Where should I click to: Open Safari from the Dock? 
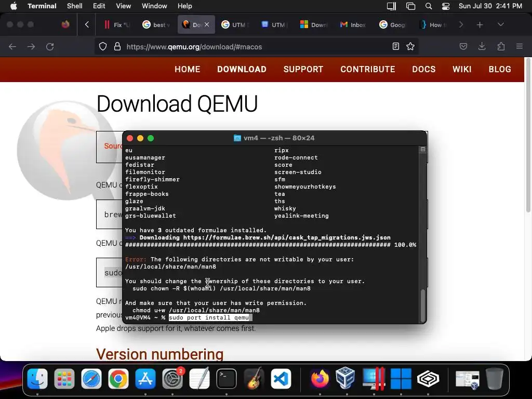coord(91,379)
